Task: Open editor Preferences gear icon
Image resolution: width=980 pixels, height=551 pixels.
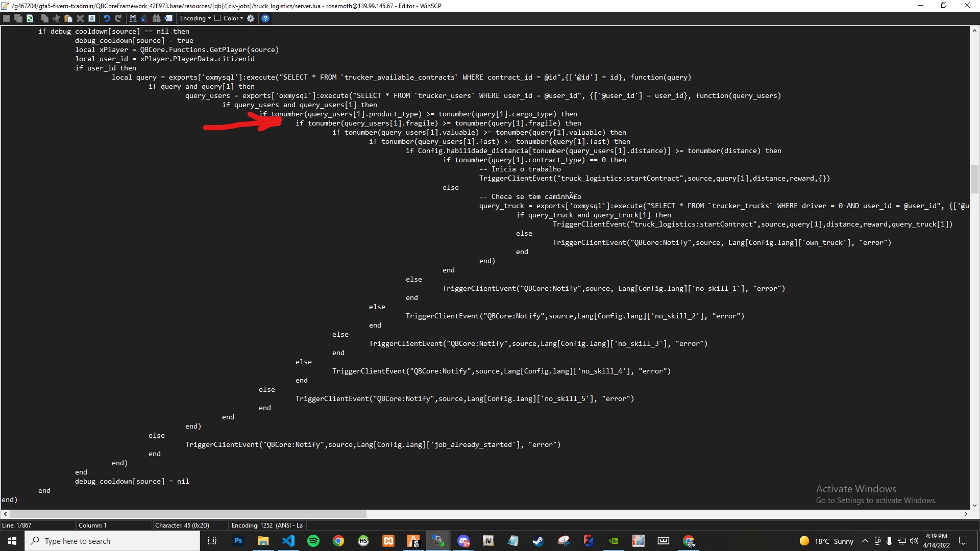Action: 251,18
